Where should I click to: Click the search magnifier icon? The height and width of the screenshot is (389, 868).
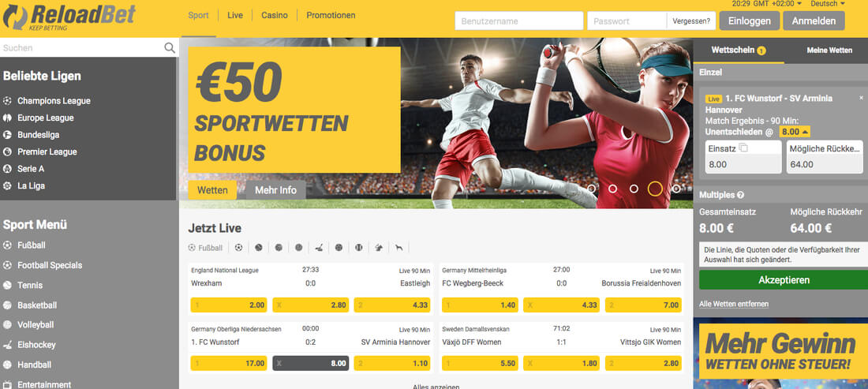[170, 47]
